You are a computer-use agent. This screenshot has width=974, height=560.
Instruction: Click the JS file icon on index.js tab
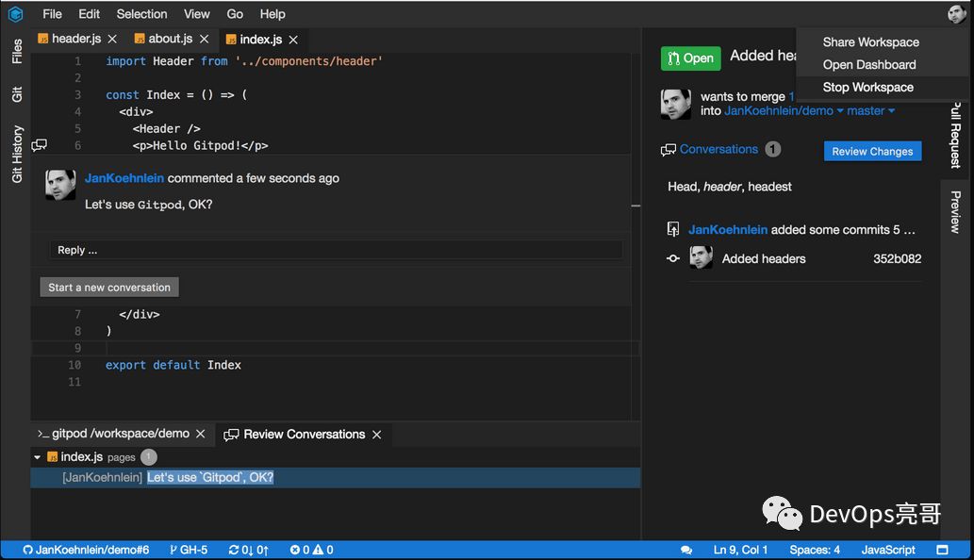pos(231,40)
